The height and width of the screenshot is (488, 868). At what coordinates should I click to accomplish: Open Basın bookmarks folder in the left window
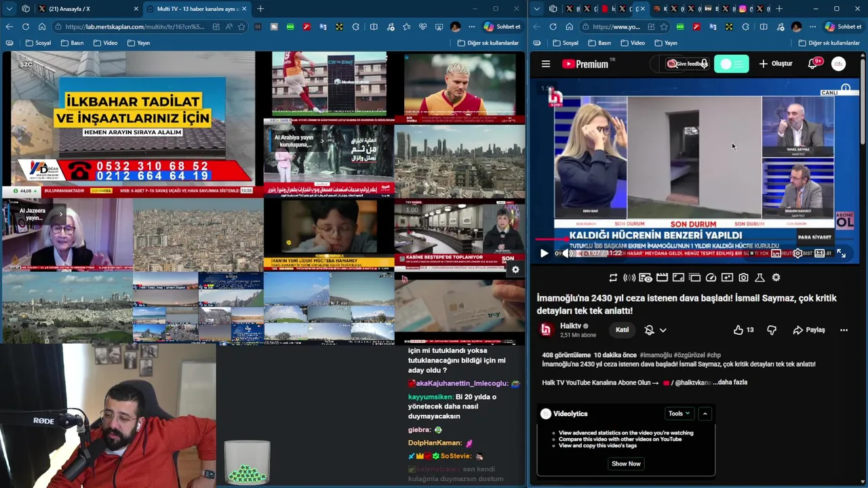(x=72, y=43)
